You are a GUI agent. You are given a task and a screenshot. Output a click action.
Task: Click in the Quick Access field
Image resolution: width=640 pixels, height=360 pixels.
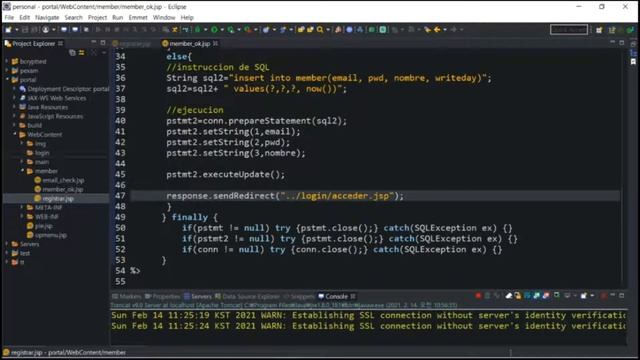pos(569,29)
